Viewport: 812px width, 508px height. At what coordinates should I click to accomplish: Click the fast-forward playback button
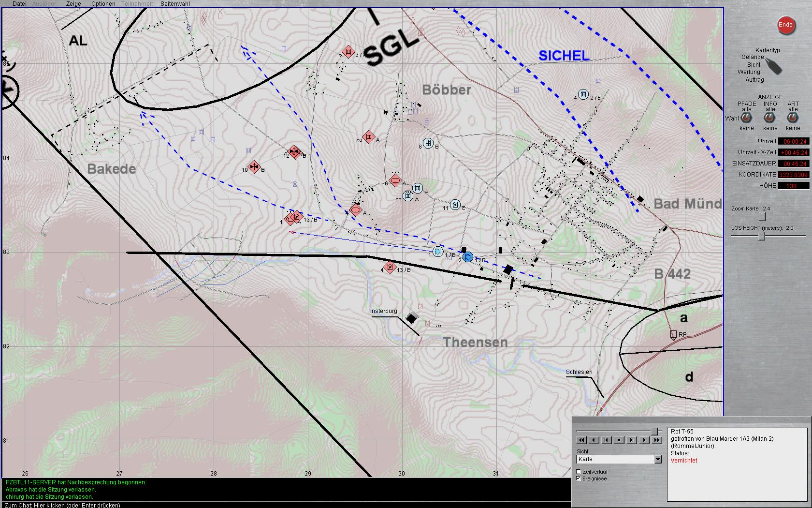657,440
